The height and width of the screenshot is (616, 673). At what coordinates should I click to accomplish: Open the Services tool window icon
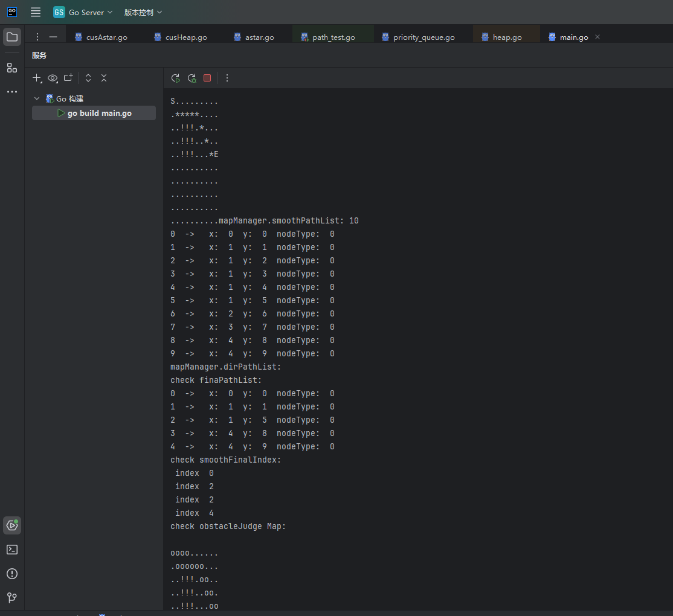(x=12, y=525)
